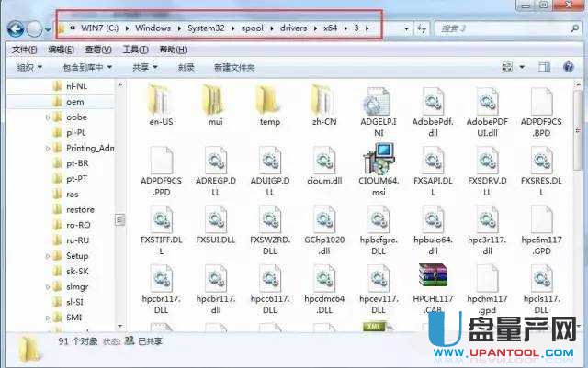This screenshot has height=368, width=588.
Task: Open the zh-CN folder
Action: (324, 99)
